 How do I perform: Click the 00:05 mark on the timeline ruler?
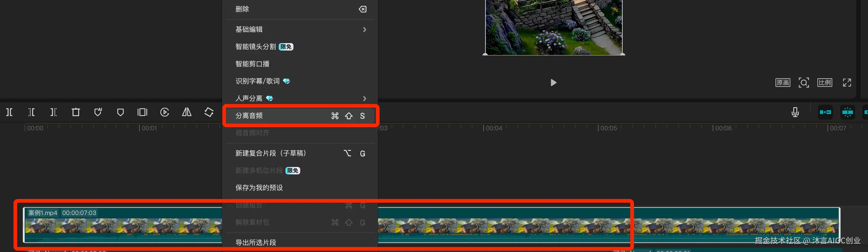click(608, 128)
